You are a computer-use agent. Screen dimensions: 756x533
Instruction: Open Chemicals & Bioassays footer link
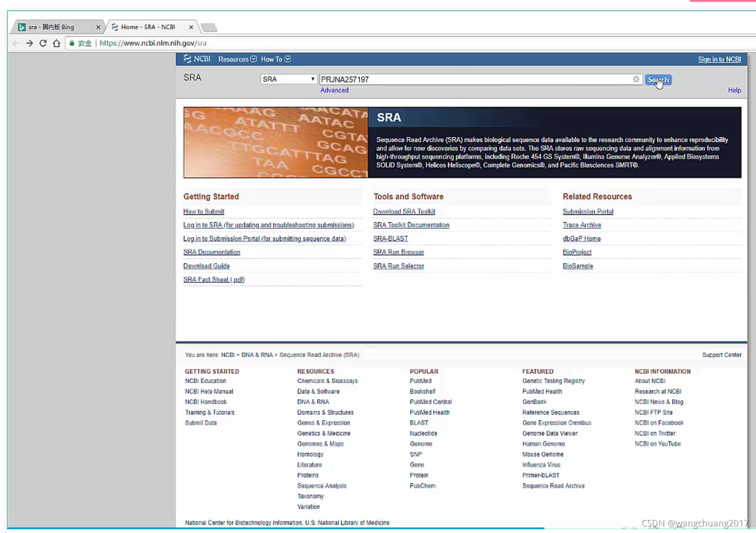click(328, 381)
